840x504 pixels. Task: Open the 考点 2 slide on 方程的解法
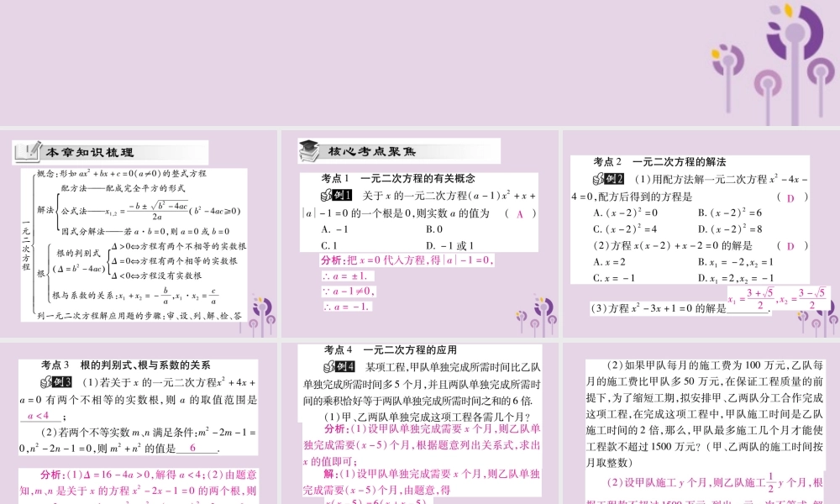point(701,234)
